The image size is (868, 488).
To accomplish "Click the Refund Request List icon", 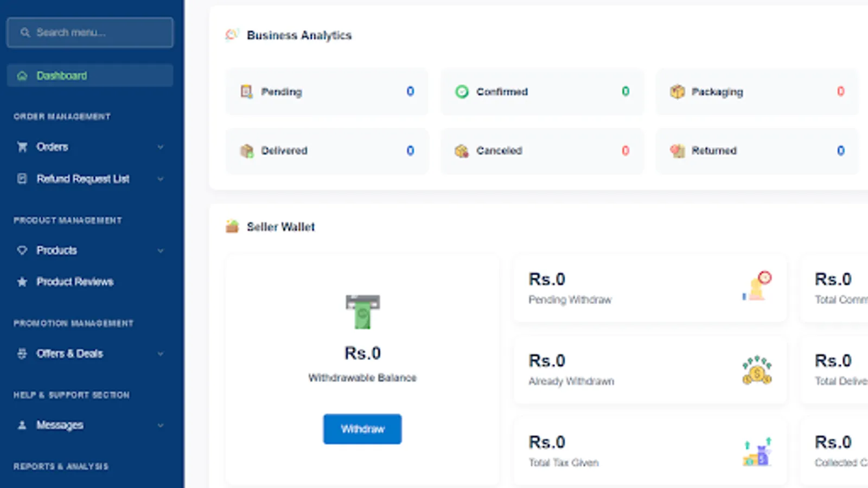I will point(22,179).
